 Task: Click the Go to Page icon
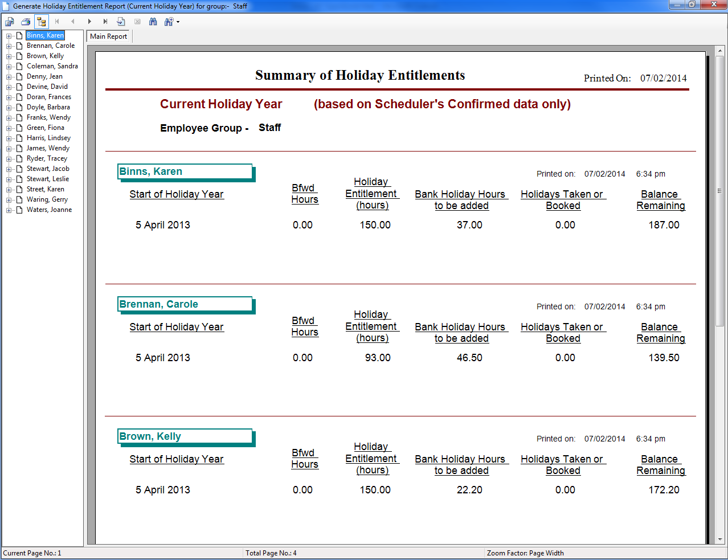pos(121,22)
